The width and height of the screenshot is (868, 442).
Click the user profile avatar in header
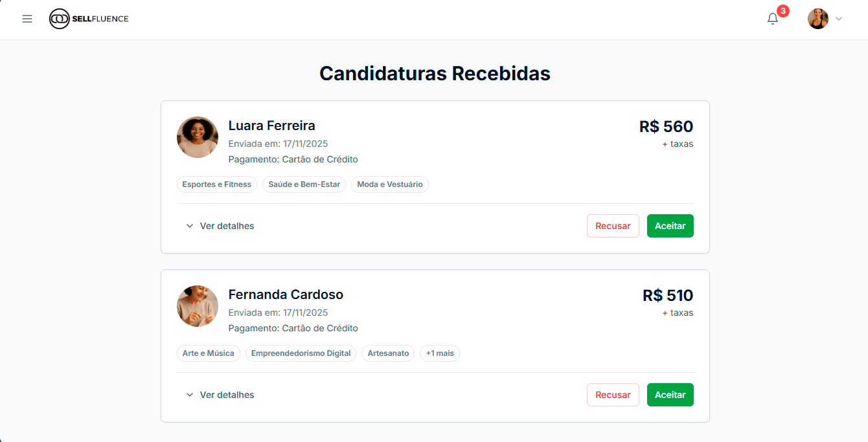pyautogui.click(x=817, y=19)
